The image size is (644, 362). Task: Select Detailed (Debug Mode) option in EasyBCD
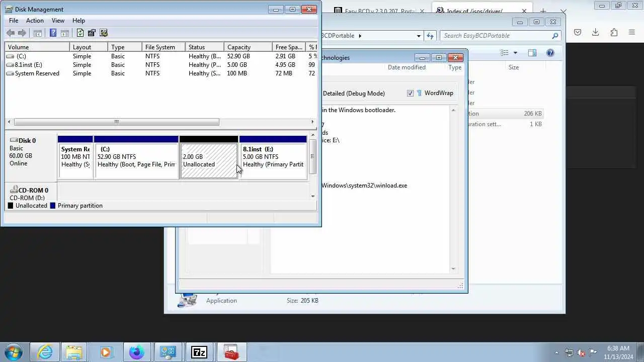(x=354, y=93)
